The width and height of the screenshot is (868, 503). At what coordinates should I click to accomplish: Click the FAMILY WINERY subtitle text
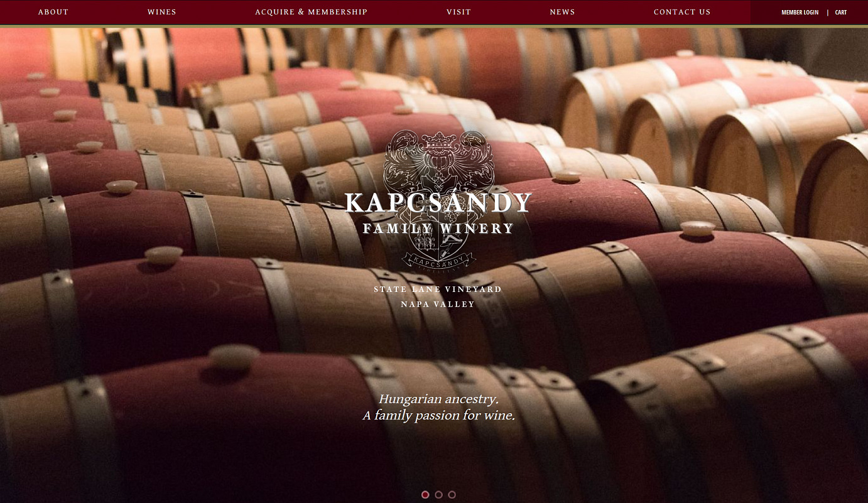click(x=438, y=229)
